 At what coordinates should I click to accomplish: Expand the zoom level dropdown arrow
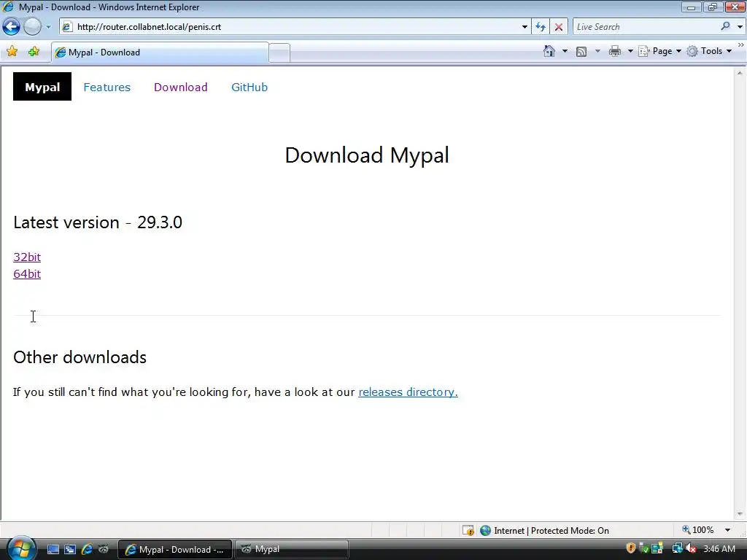(727, 530)
